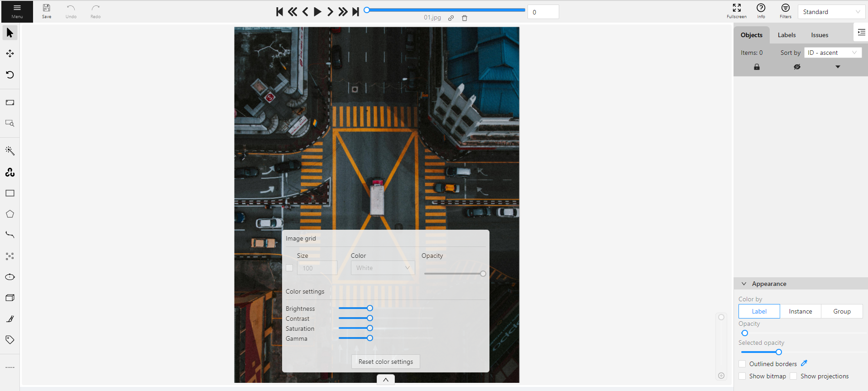Image resolution: width=868 pixels, height=391 pixels.
Task: Enable the Outlined borders checkbox
Action: [x=742, y=364]
